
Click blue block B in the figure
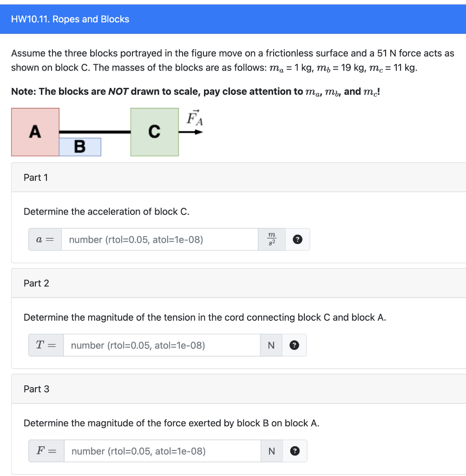[x=80, y=147]
